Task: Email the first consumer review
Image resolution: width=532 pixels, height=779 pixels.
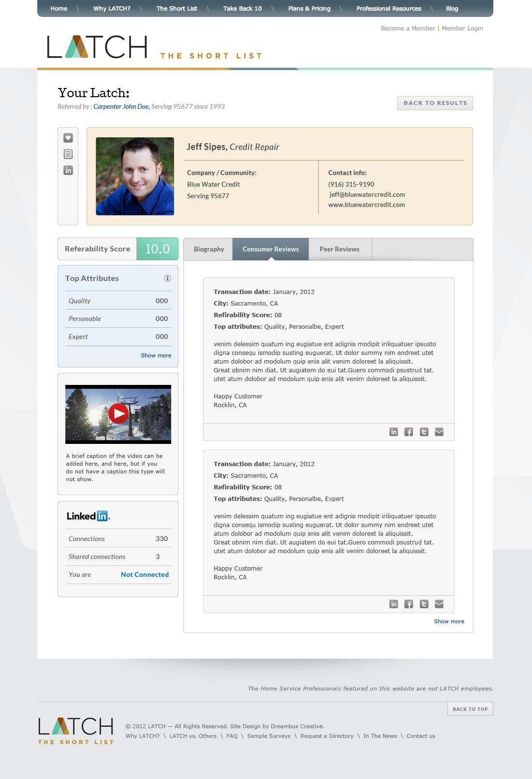Action: pos(439,432)
